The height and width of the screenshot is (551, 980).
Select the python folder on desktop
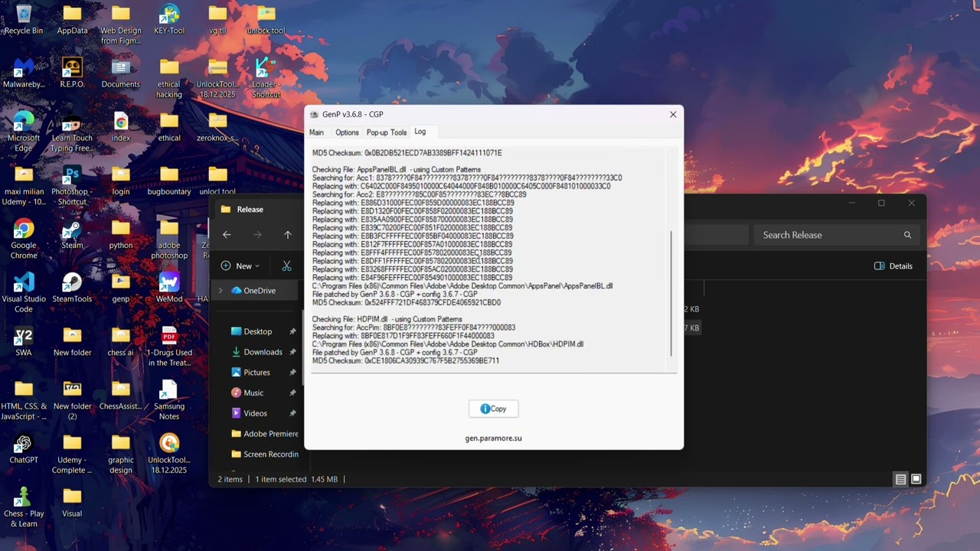pos(120,234)
